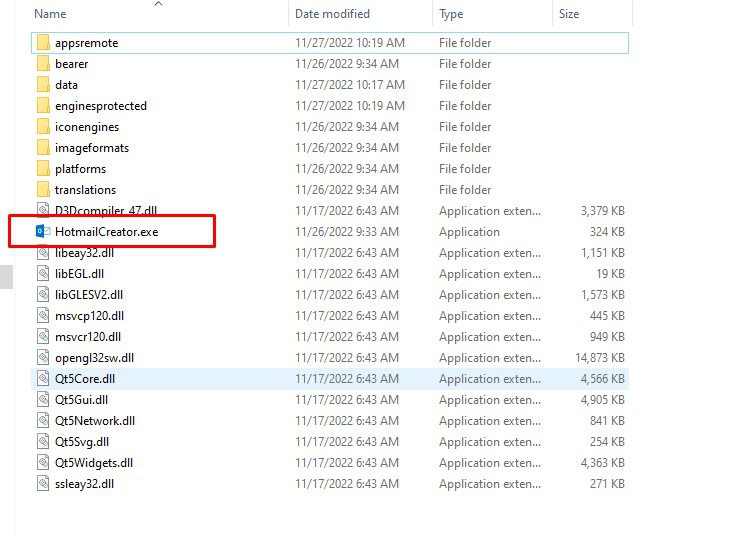
Task: Select the msvcr120.dll file name
Action: point(88,337)
